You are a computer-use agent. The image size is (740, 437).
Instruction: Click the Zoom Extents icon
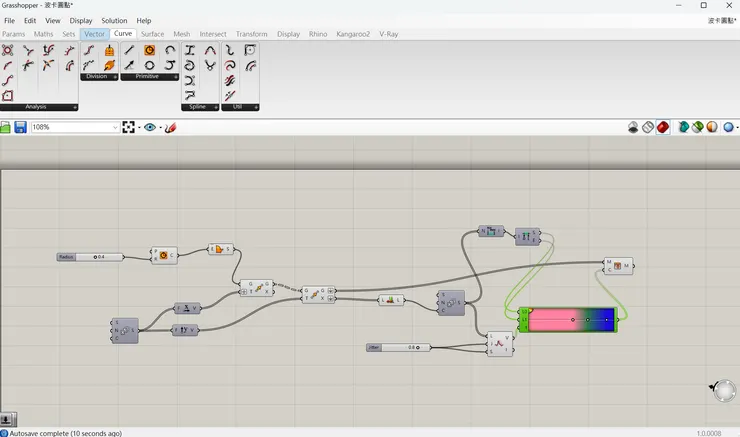(128, 128)
